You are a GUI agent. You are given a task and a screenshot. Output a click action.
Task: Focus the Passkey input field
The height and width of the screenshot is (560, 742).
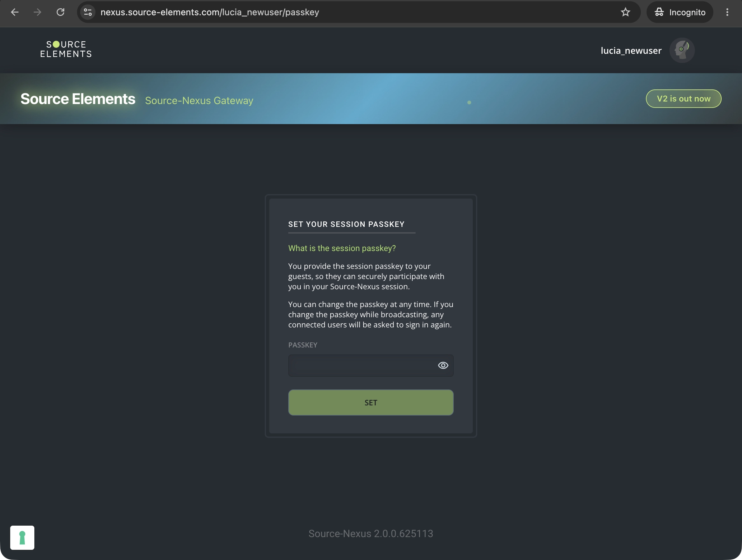pyautogui.click(x=371, y=365)
